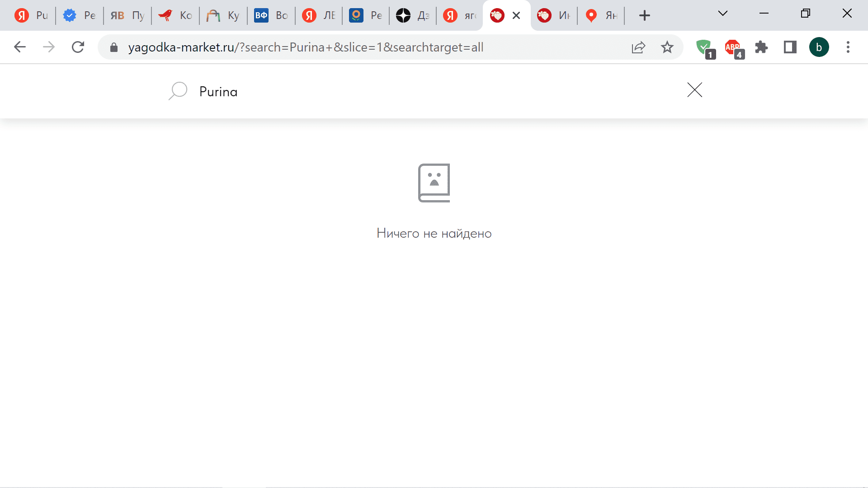
Task: Switch to the Yandex Maps Ян tab
Action: tap(601, 15)
